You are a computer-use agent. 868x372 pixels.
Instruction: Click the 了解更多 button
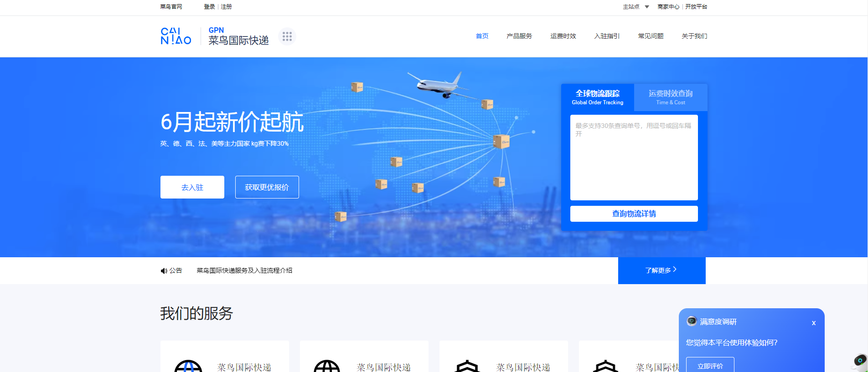click(661, 270)
